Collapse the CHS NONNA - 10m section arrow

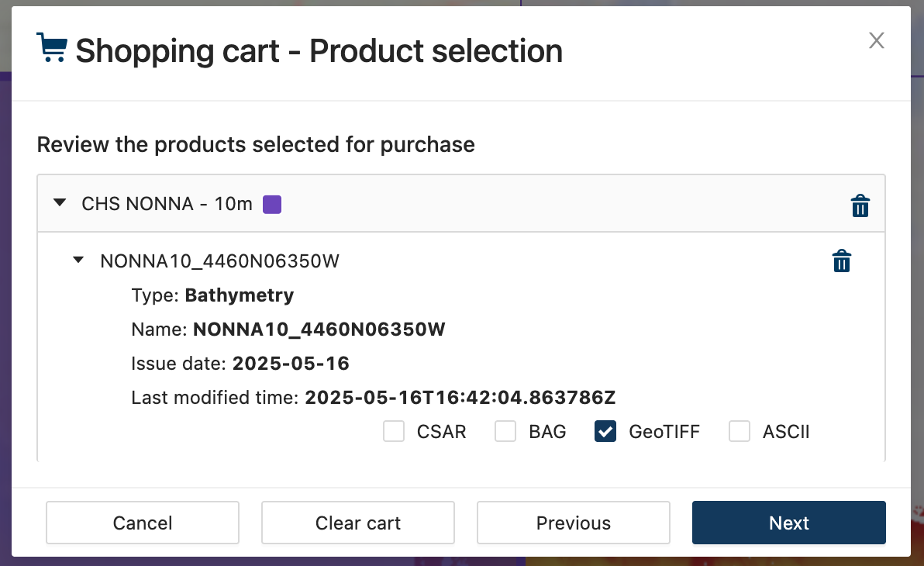click(x=60, y=203)
